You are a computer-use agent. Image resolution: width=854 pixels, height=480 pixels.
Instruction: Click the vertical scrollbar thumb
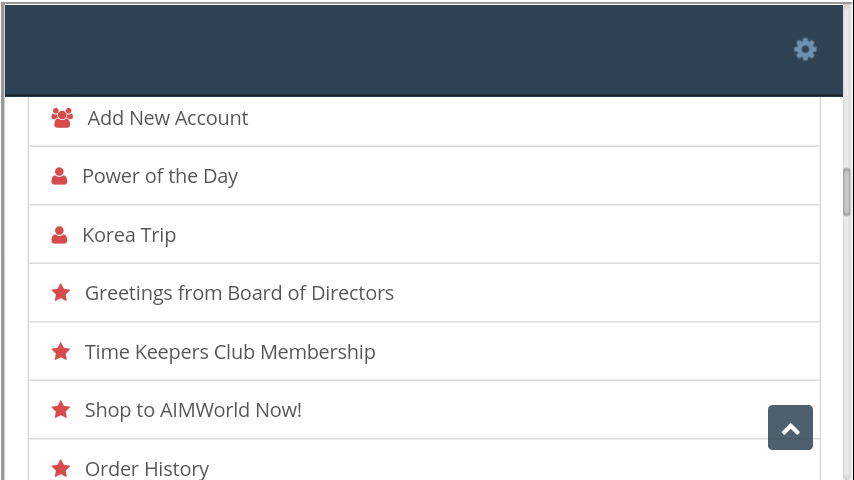pos(847,191)
